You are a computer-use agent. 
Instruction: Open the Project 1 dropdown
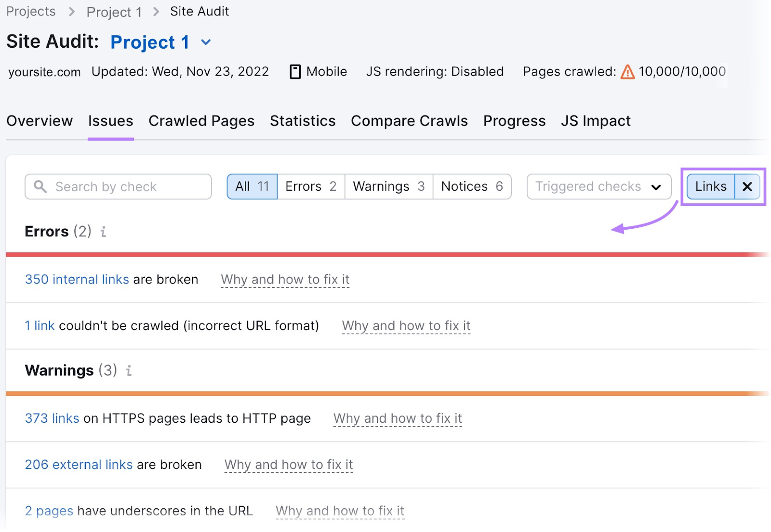tap(205, 42)
